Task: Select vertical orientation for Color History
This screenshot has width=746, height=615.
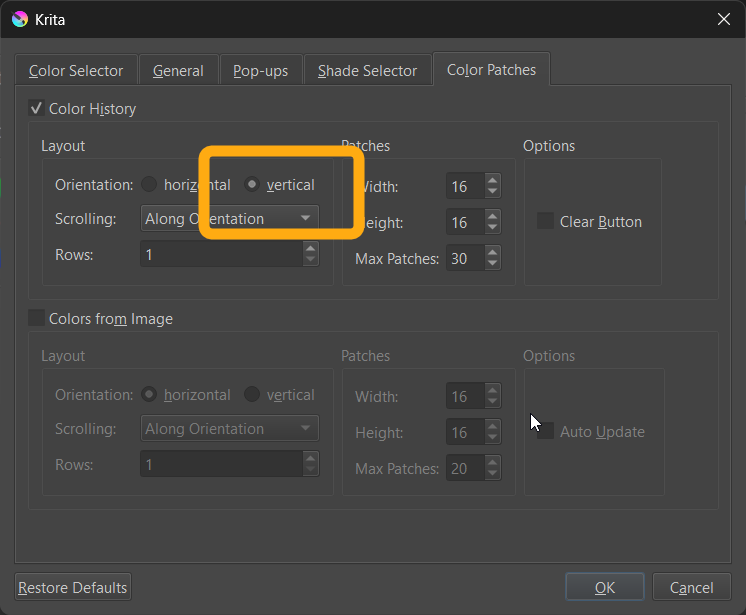Action: tap(253, 185)
